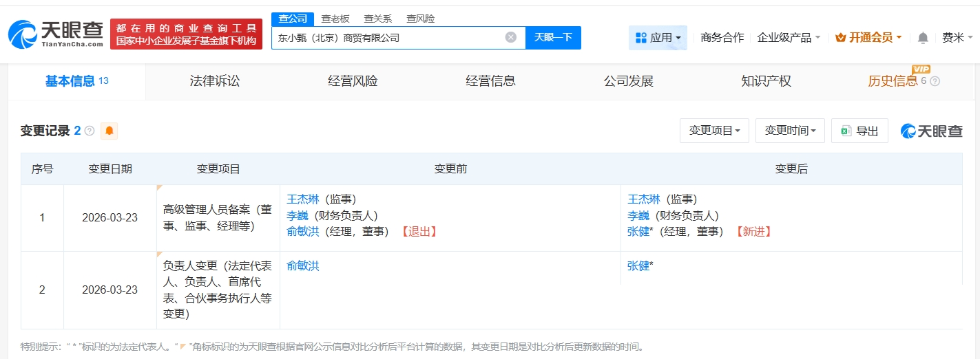This screenshot has height=359, width=980.
Task: Switch to the 知识产权 tab
Action: (766, 81)
